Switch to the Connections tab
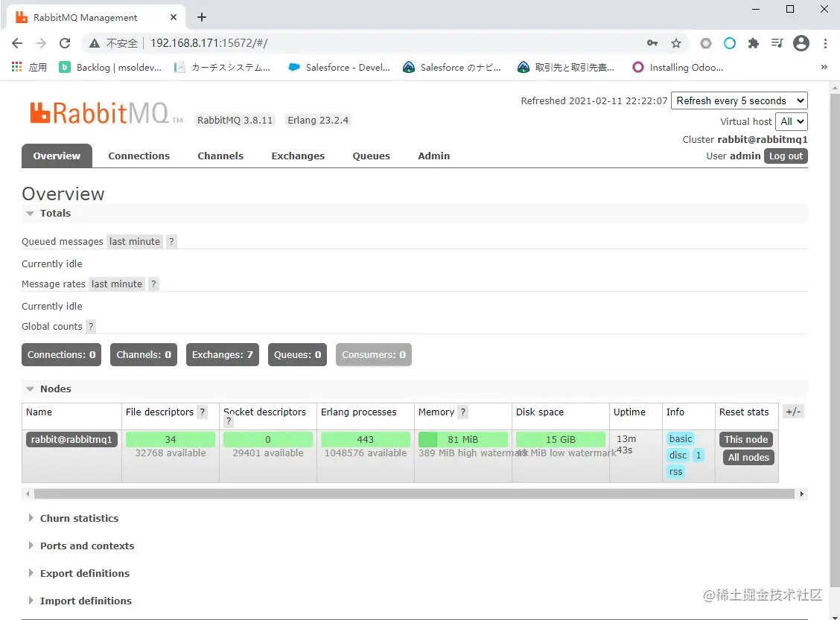Image resolution: width=840 pixels, height=620 pixels. [x=139, y=156]
